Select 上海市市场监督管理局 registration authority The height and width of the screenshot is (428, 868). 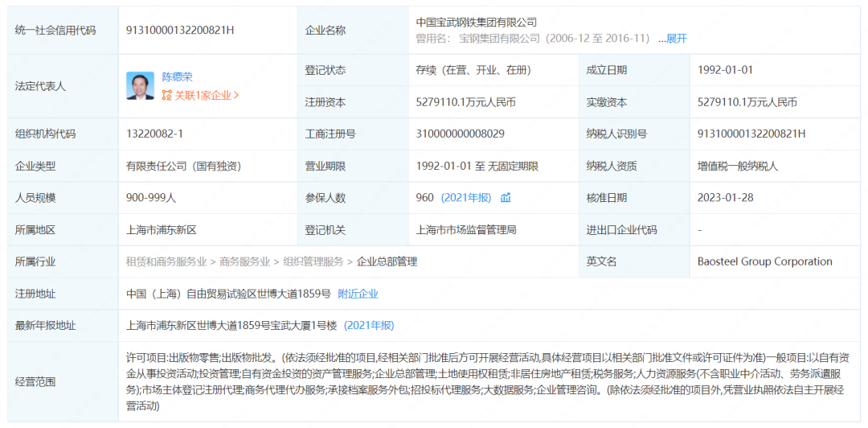click(x=466, y=229)
